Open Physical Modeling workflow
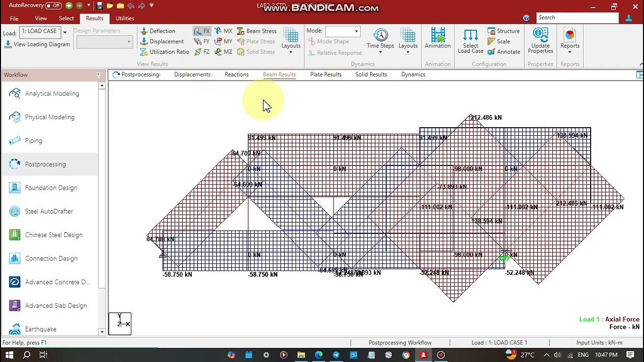 pyautogui.click(x=49, y=117)
